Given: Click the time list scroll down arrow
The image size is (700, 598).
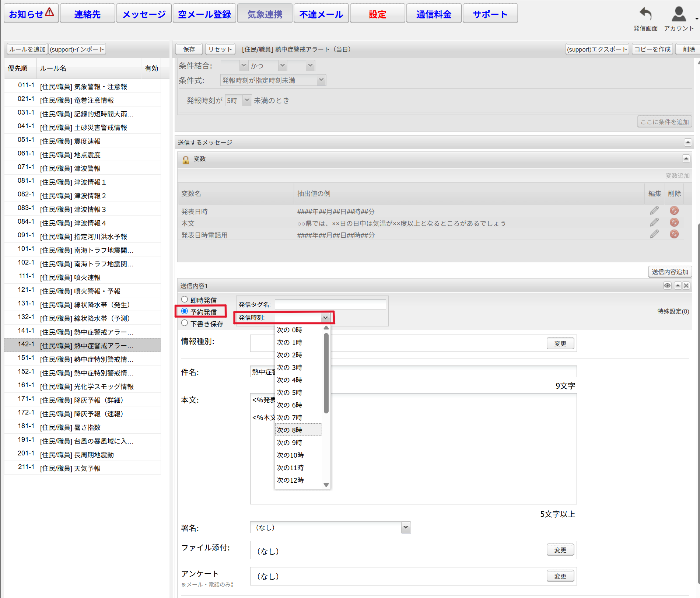Looking at the screenshot, I should [x=326, y=485].
